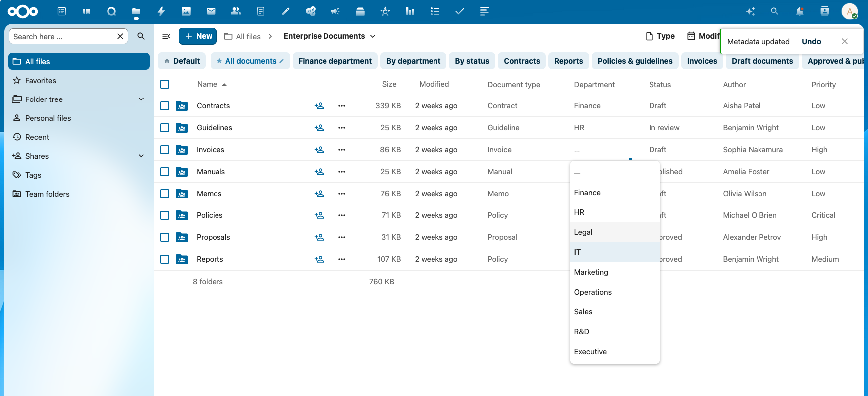Click the New button
Image resolution: width=868 pixels, height=396 pixels.
coord(198,36)
